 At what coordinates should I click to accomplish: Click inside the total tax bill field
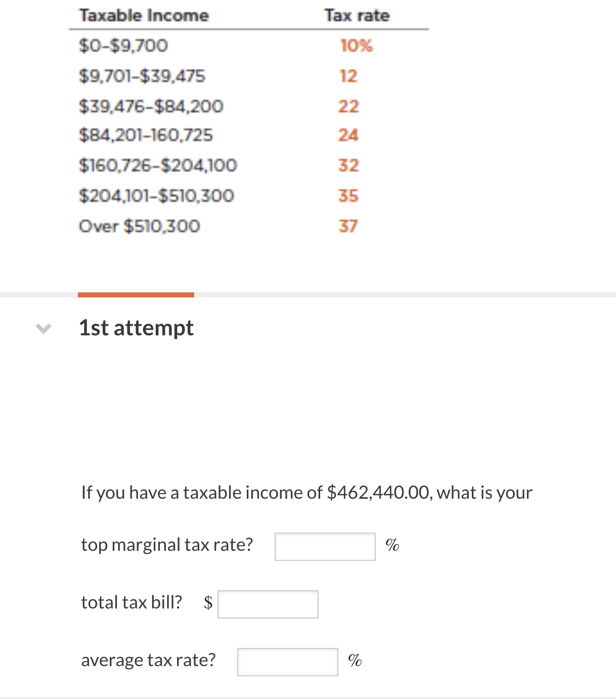[x=268, y=603]
